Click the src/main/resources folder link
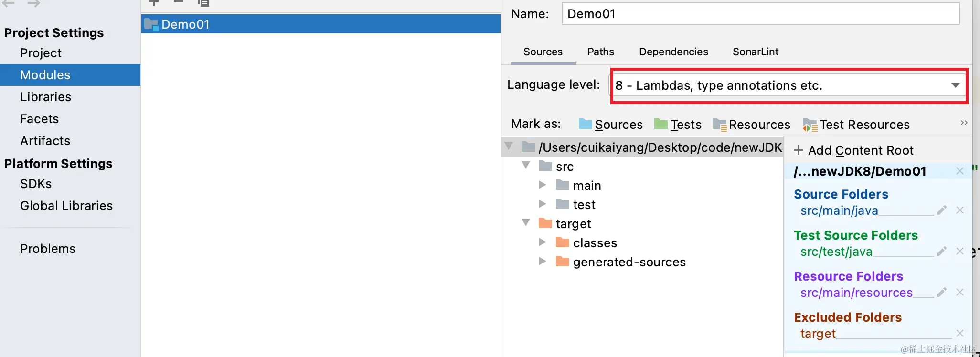 pos(856,293)
